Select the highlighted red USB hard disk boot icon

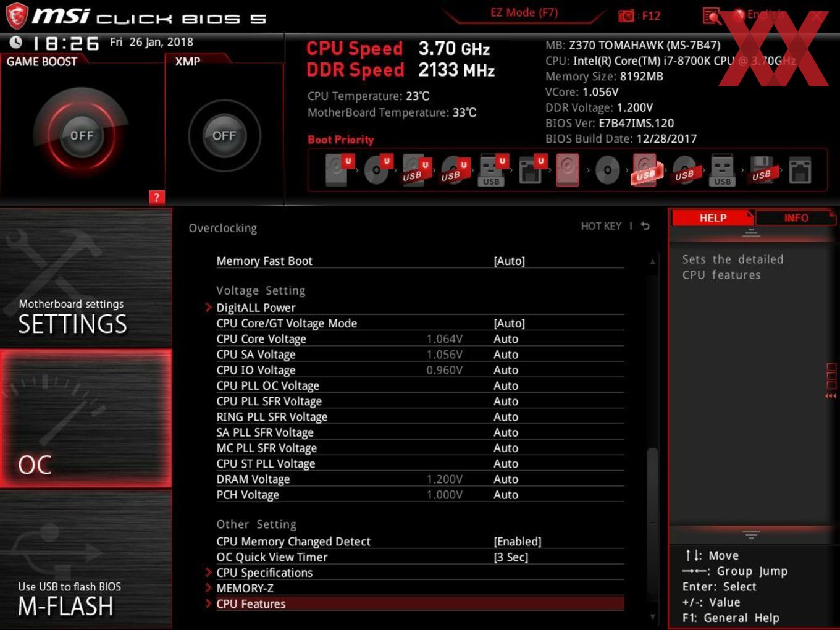(x=646, y=170)
